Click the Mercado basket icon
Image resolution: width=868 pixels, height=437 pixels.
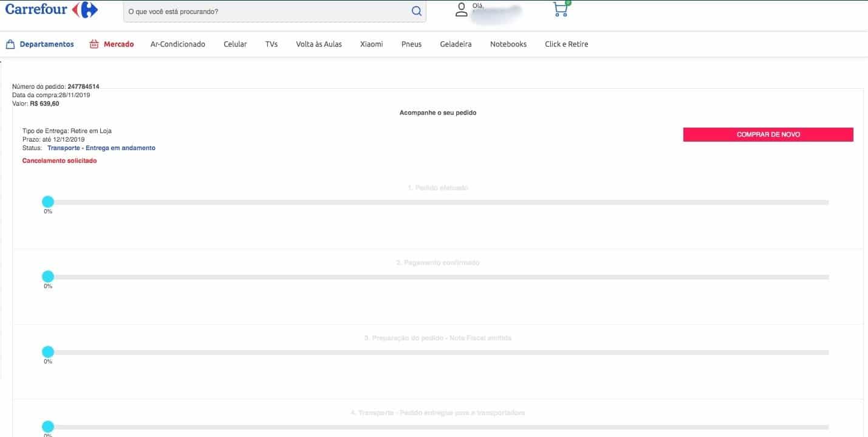click(x=94, y=44)
